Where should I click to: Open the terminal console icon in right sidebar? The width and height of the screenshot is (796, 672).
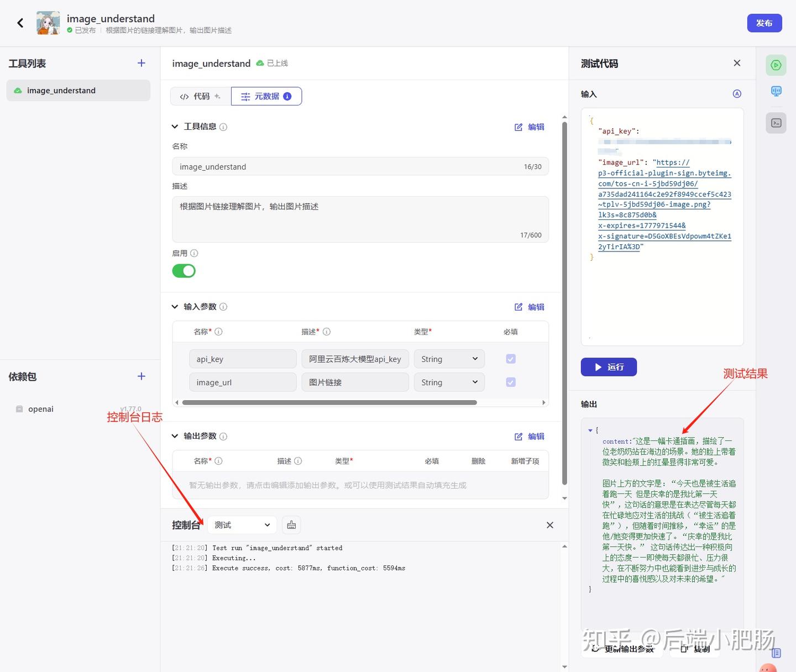[776, 123]
